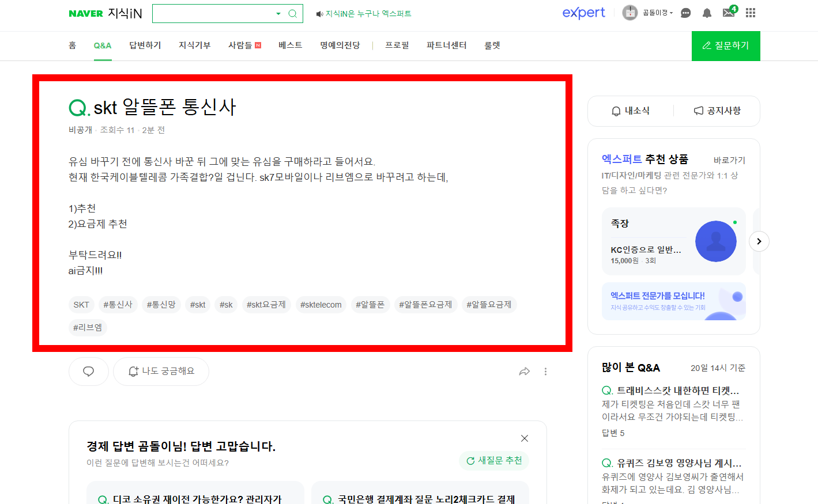Click the #sk hashtag

(226, 305)
